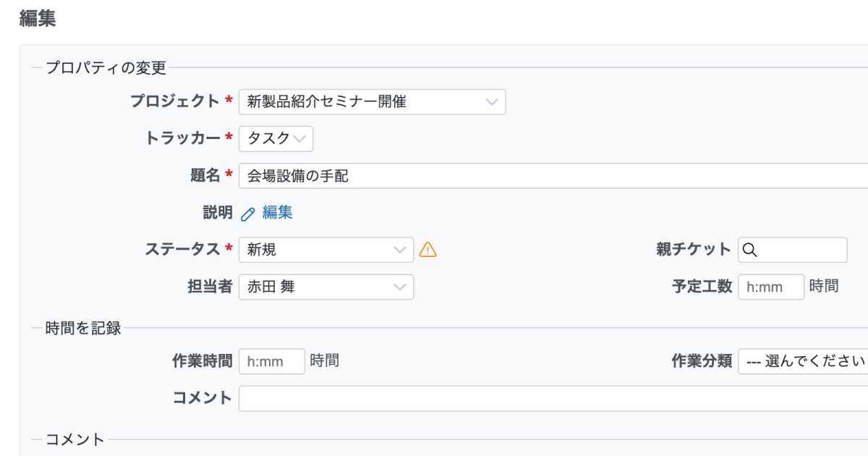Click the 予定工数 h:mm input

click(770, 287)
